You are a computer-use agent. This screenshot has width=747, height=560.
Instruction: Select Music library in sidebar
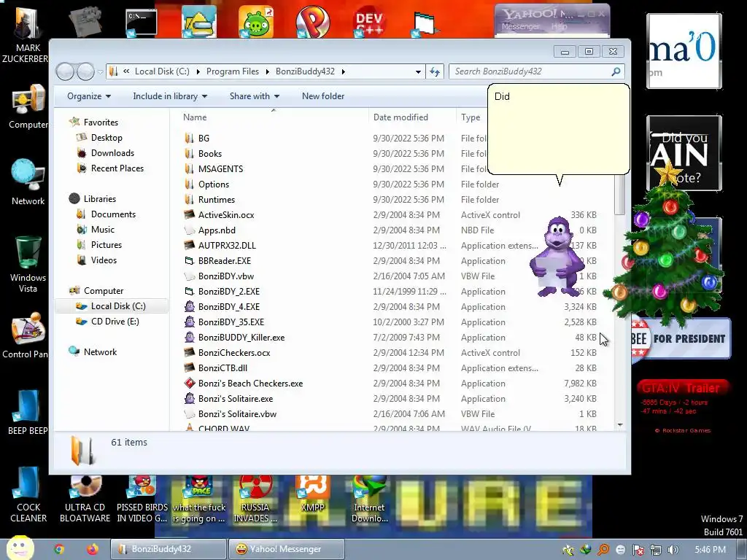point(103,230)
